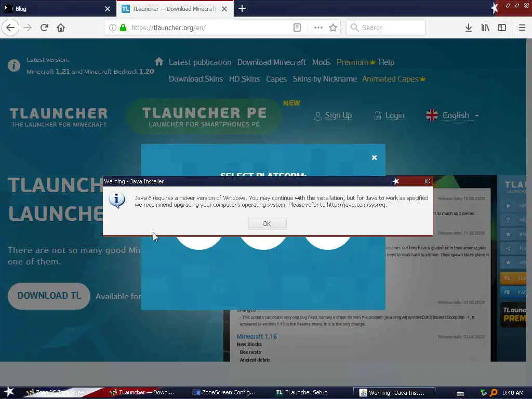
Task: Open the Firefox hamburger menu
Action: (522, 28)
